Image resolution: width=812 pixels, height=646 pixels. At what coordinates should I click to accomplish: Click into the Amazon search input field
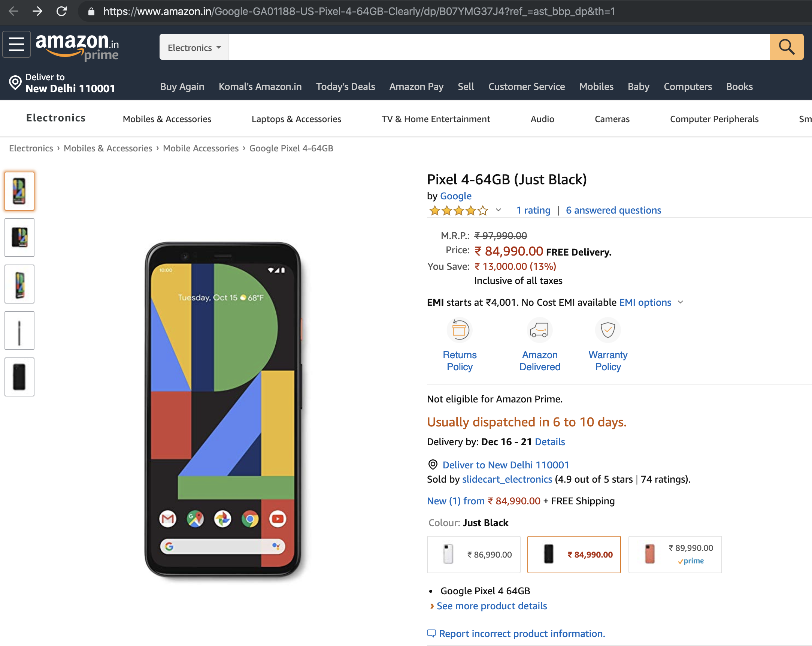click(x=498, y=47)
